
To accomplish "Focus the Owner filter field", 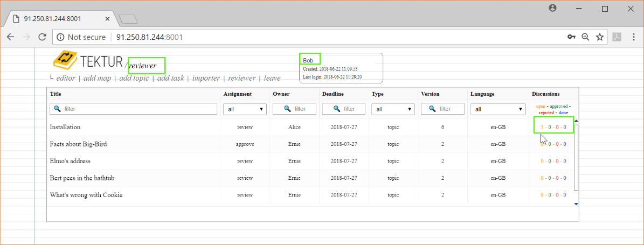I will [x=294, y=109].
